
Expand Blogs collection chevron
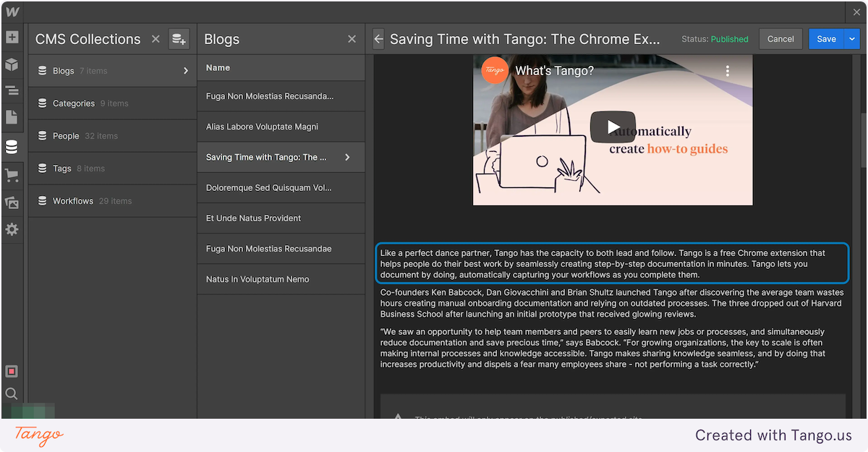186,71
